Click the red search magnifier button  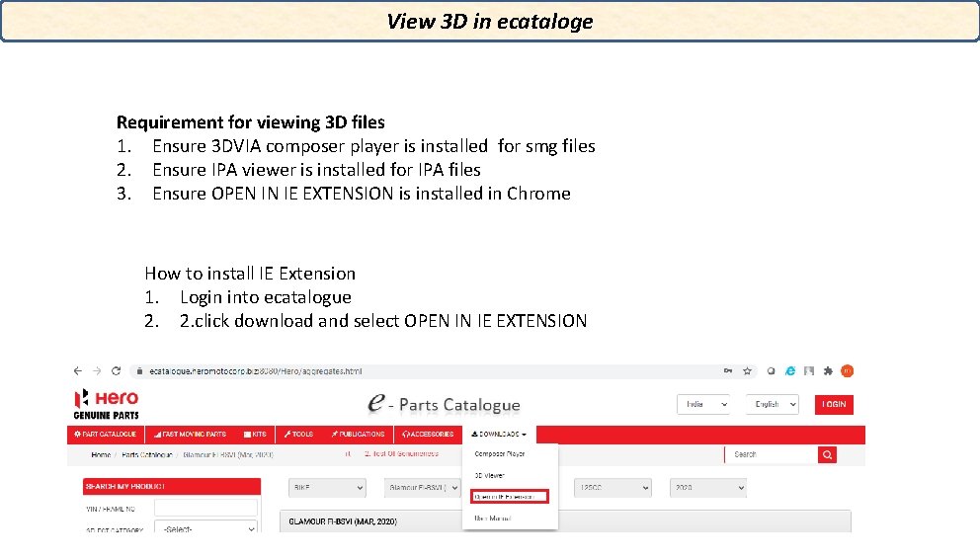point(827,454)
